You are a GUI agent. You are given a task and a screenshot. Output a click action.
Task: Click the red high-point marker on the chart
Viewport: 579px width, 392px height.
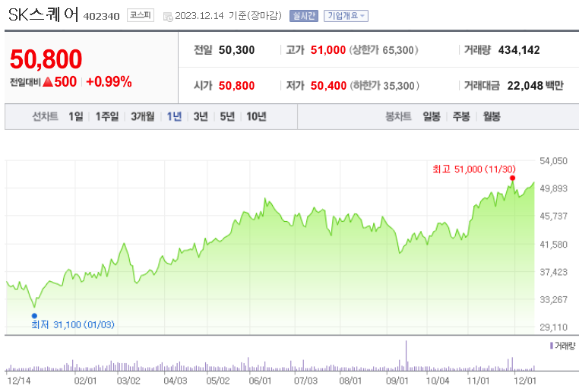(x=513, y=179)
